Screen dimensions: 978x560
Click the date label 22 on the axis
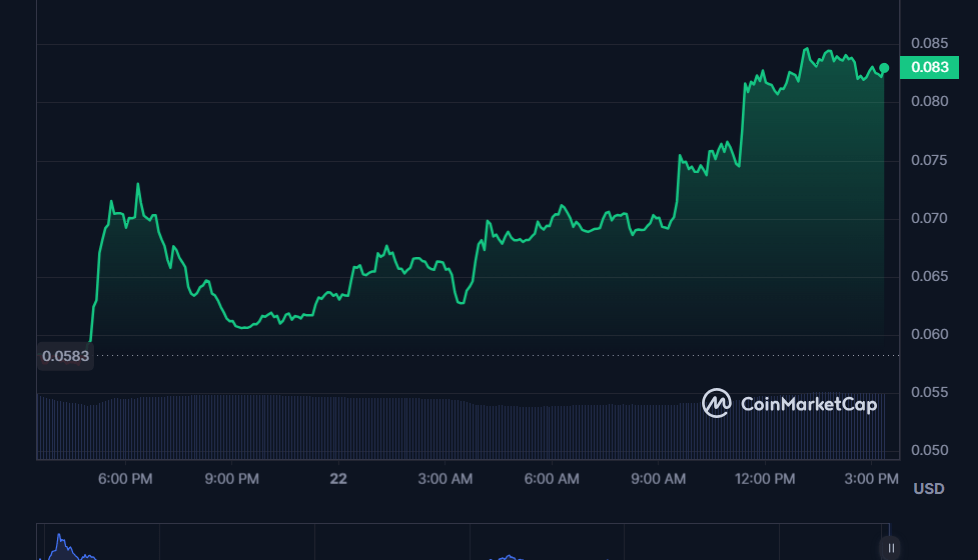(338, 479)
